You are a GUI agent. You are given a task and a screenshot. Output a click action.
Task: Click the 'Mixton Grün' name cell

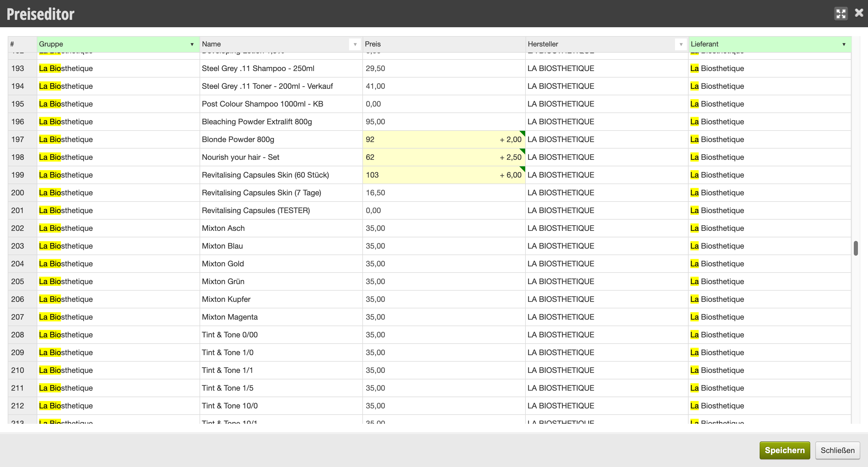point(281,282)
